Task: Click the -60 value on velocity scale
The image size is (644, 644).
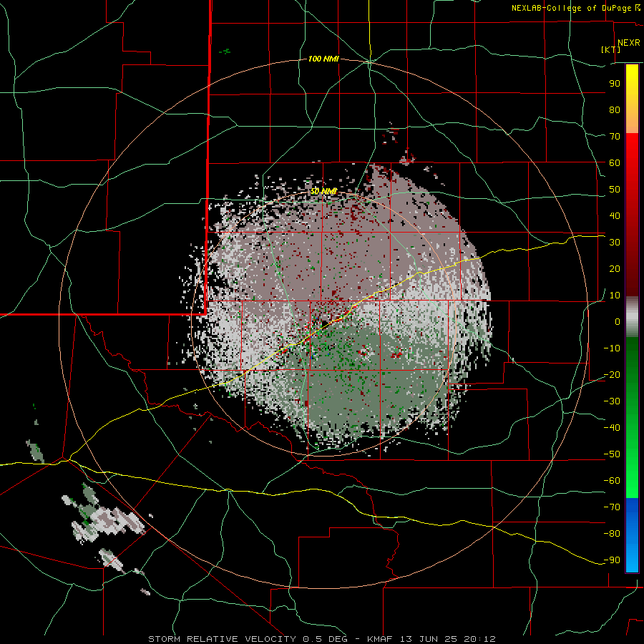Action: click(x=612, y=481)
